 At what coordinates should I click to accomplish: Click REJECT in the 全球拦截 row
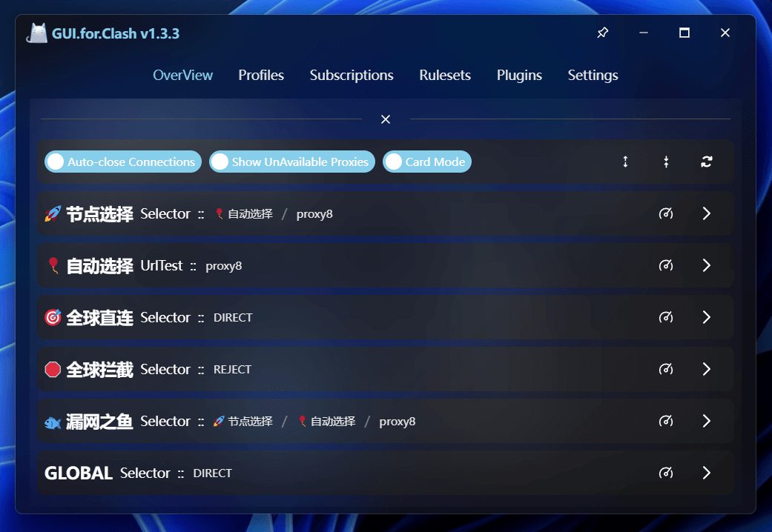232,369
